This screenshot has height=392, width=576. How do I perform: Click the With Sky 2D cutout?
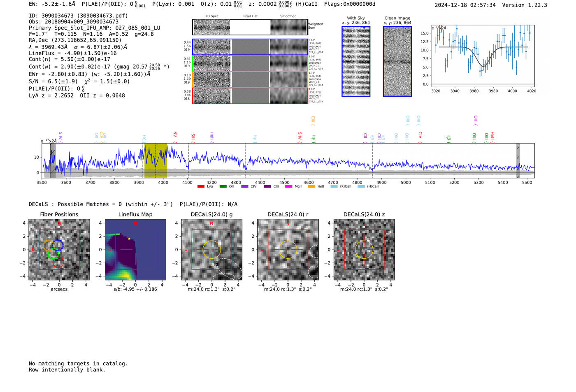[x=356, y=61]
